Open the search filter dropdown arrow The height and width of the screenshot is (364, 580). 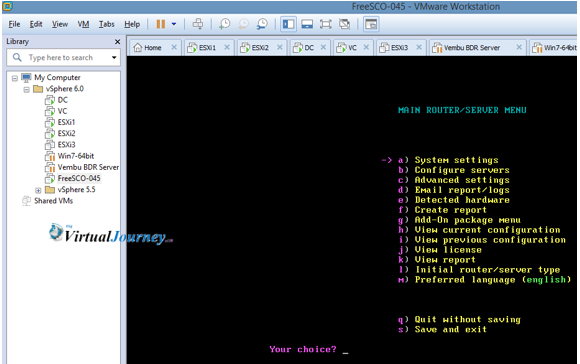pyautogui.click(x=114, y=58)
